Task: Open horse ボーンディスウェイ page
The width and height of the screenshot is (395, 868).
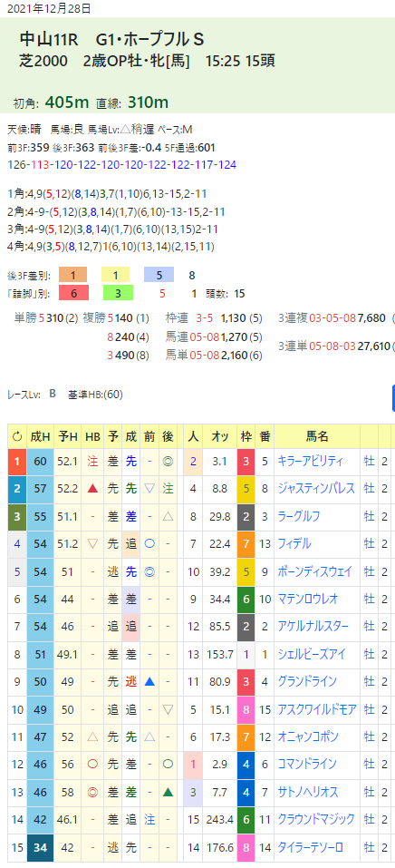Action: (x=314, y=571)
